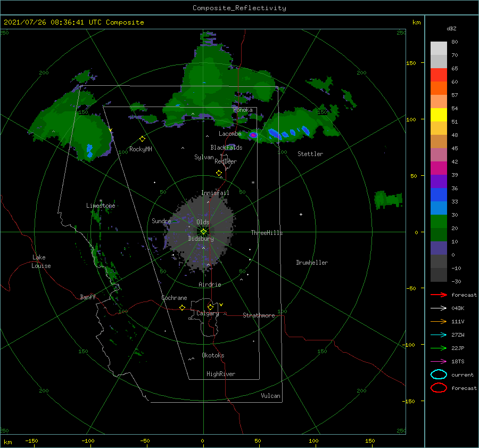Click the white 04DK arrow icon
The height and width of the screenshot is (448, 479).
[x=439, y=308]
